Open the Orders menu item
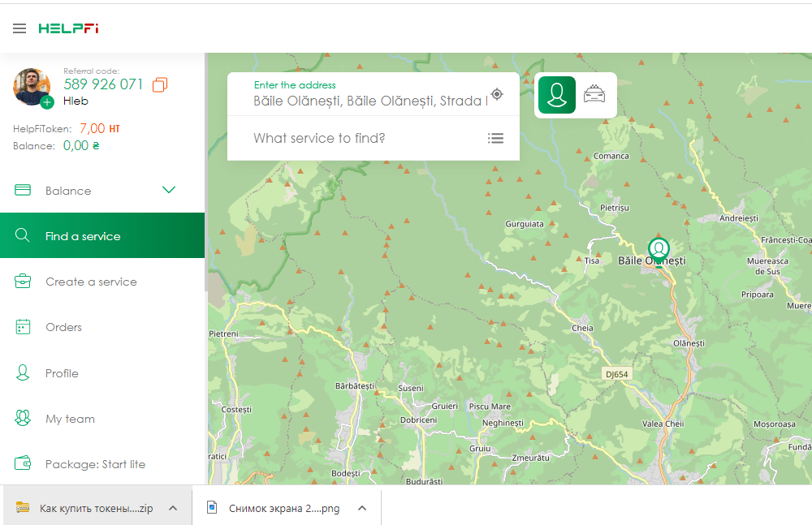The image size is (812, 525). (63, 327)
